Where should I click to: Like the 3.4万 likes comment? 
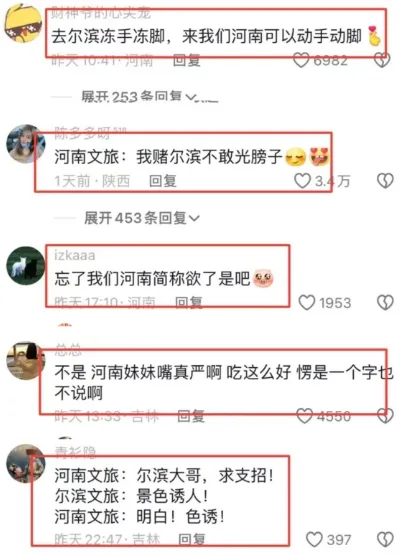[302, 181]
